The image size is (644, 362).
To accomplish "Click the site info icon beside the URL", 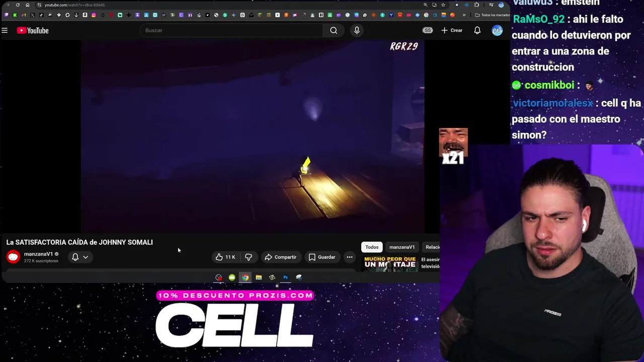I will [x=39, y=5].
